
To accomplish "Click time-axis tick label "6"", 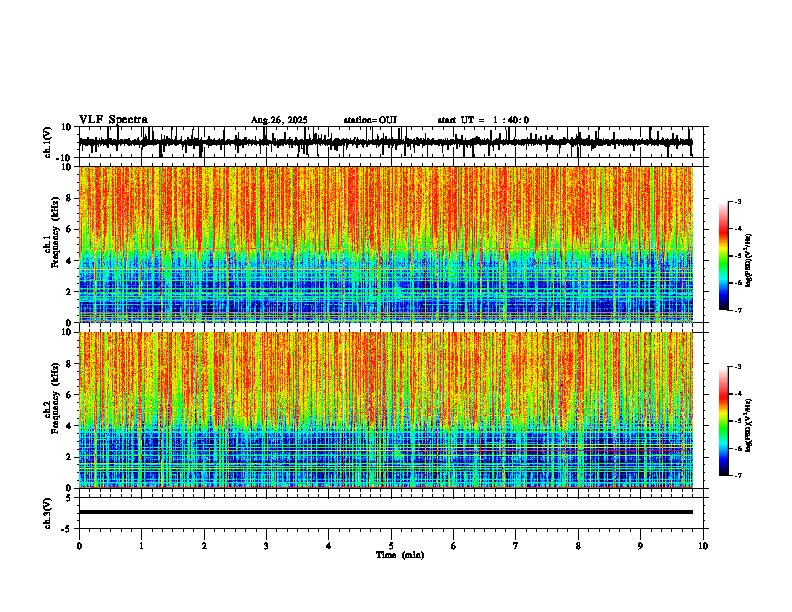I will pos(454,546).
